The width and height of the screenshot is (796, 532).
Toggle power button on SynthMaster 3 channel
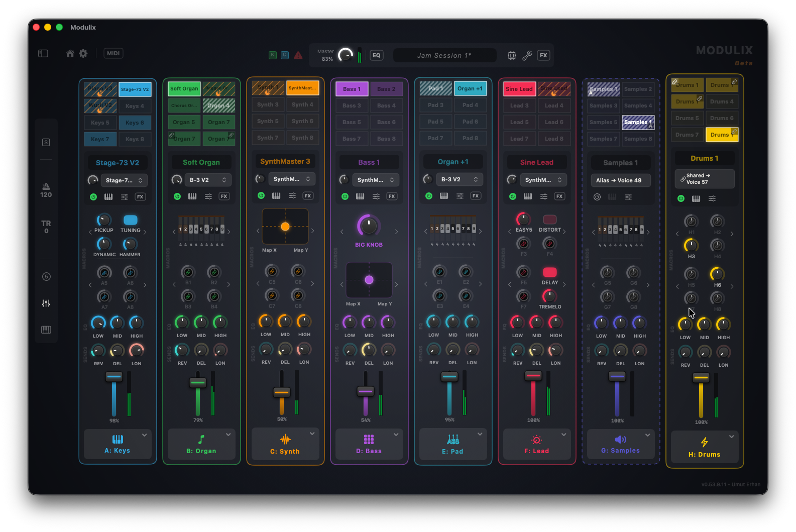[261, 195]
